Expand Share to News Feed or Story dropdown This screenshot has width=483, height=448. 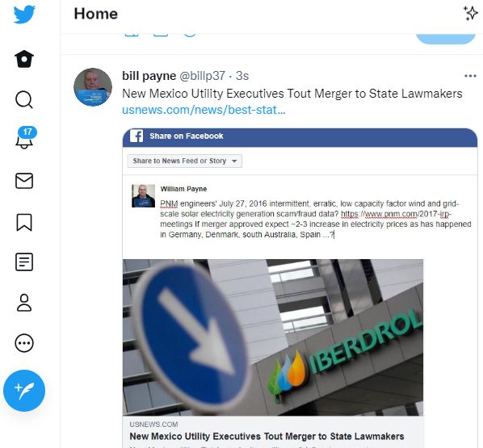[x=185, y=161]
